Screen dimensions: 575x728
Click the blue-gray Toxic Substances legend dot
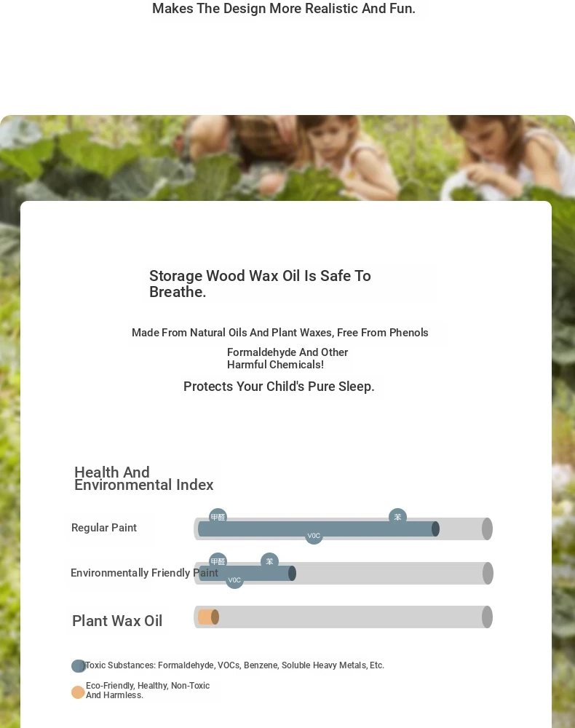click(x=79, y=666)
